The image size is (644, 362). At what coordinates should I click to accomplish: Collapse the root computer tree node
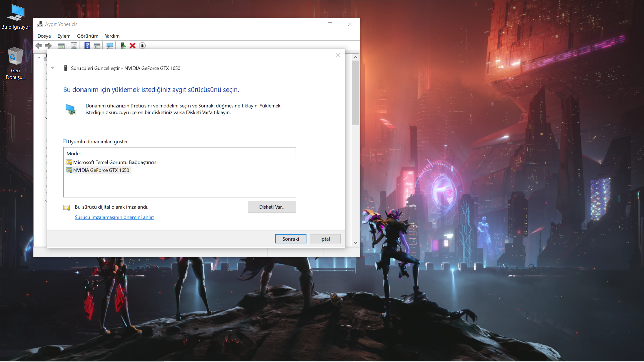click(x=39, y=58)
